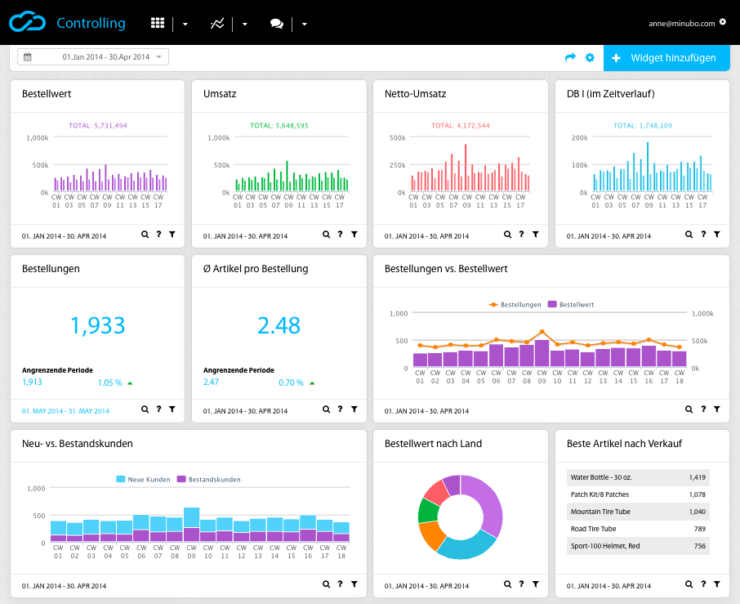The width and height of the screenshot is (740, 604).
Task: Select Sport-100 Helmet, Red row
Action: point(638,546)
